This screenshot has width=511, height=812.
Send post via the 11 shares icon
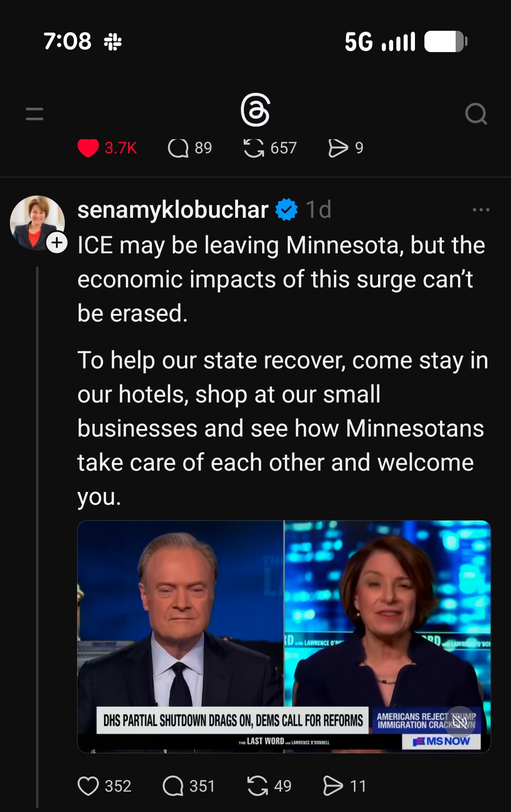(x=333, y=786)
